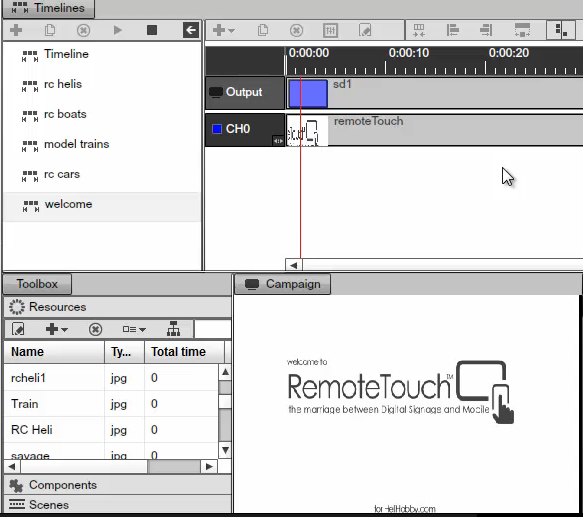Click the pack blocks together icon
The width and height of the screenshot is (583, 517).
(x=419, y=30)
